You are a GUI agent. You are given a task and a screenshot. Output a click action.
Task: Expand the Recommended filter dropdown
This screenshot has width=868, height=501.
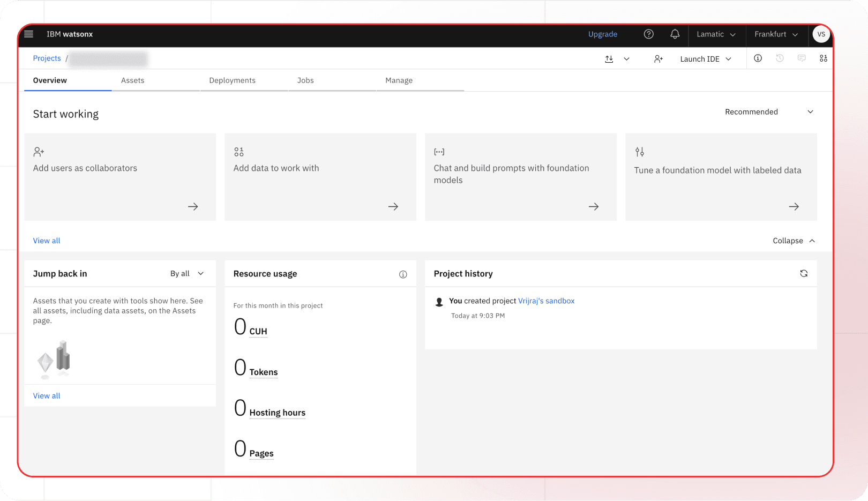[769, 112]
